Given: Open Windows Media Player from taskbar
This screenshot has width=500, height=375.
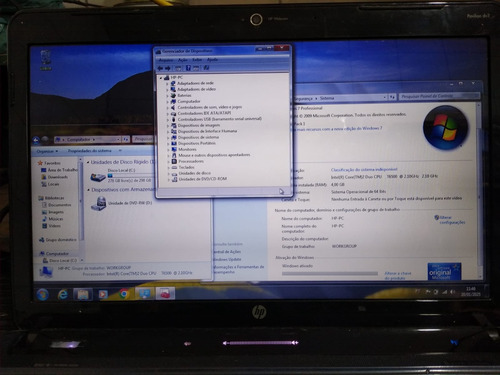Looking at the screenshot, I should 103,294.
